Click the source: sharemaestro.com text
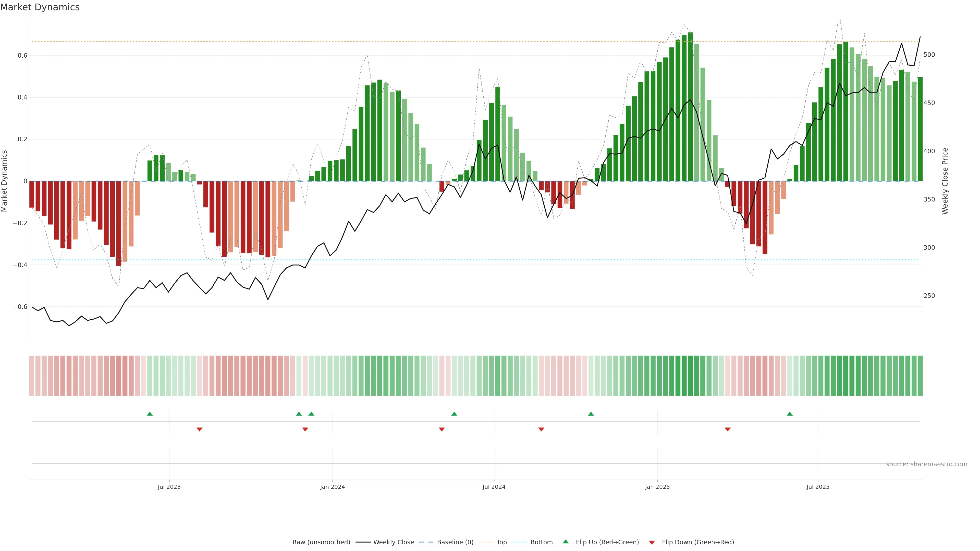This screenshot has height=551, width=980. tap(926, 464)
